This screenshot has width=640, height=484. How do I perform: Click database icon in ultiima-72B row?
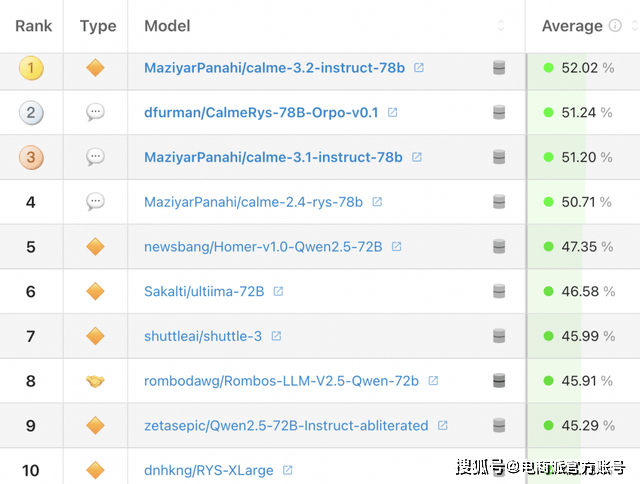(499, 291)
